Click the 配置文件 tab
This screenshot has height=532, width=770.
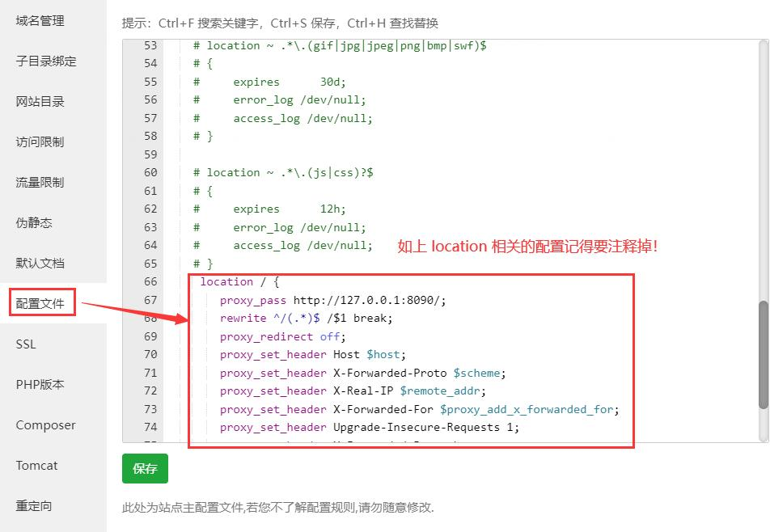42,304
